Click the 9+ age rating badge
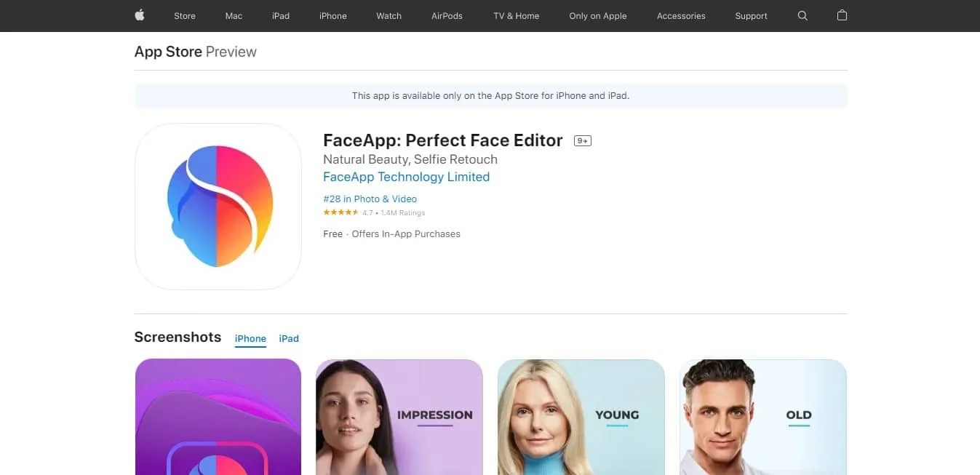This screenshot has width=980, height=475. [x=582, y=140]
